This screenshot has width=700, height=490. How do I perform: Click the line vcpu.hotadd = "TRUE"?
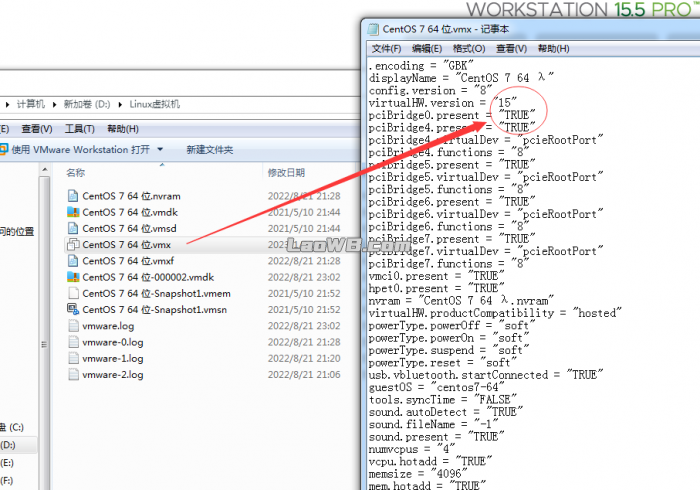tap(430, 461)
